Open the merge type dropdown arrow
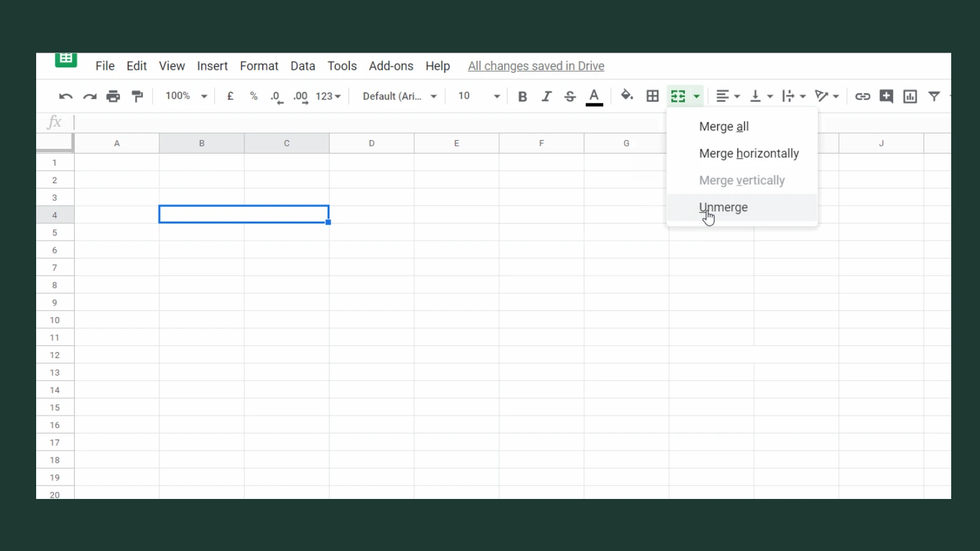Image resolution: width=980 pixels, height=551 pixels. click(696, 96)
